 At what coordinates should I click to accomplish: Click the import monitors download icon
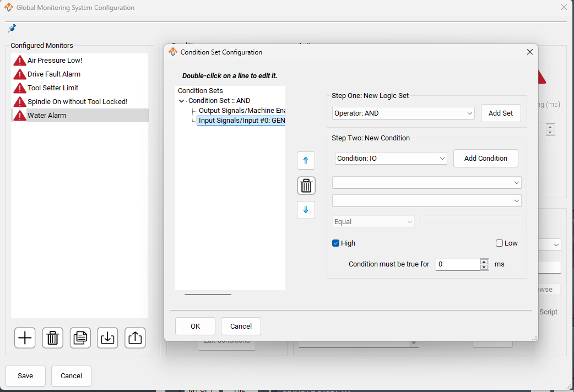pyautogui.click(x=108, y=337)
